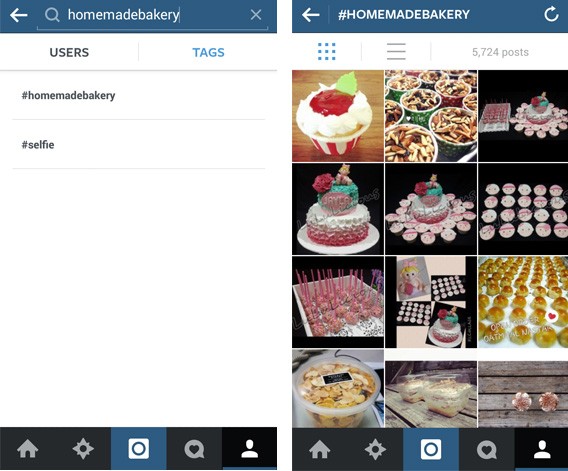This screenshot has height=471, width=568.
Task: Click inside the homemadebakery search field
Action: pyautogui.click(x=152, y=15)
